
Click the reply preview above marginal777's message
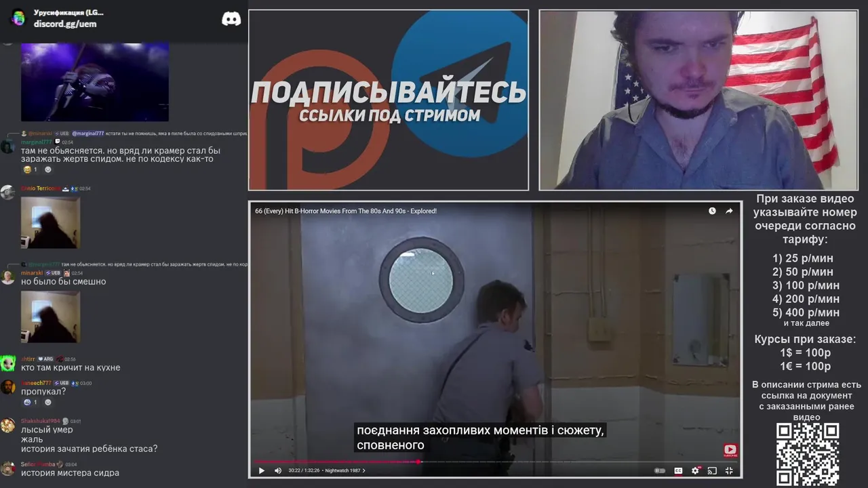[x=134, y=134]
